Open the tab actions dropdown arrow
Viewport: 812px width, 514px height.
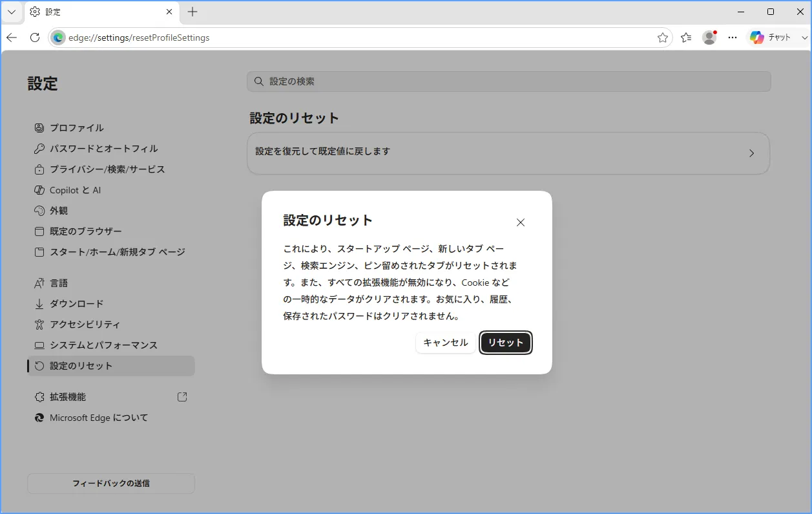click(x=12, y=12)
